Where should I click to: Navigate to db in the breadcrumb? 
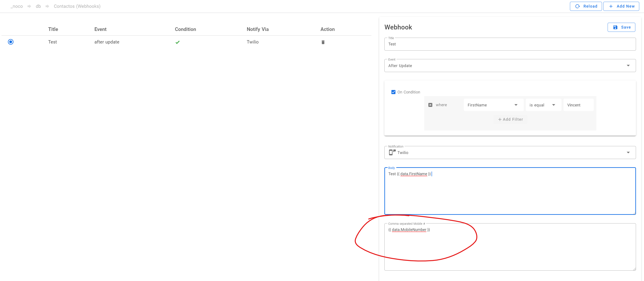pyautogui.click(x=38, y=6)
